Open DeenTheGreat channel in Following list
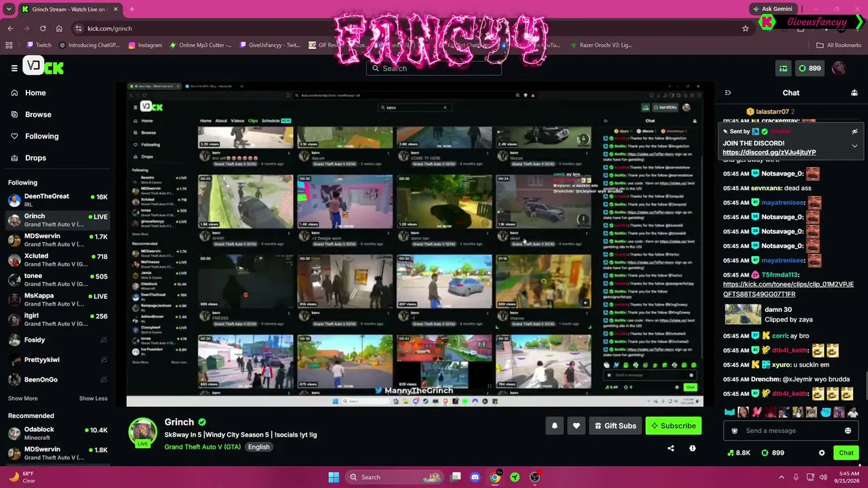The width and height of the screenshot is (868, 488). click(x=58, y=200)
